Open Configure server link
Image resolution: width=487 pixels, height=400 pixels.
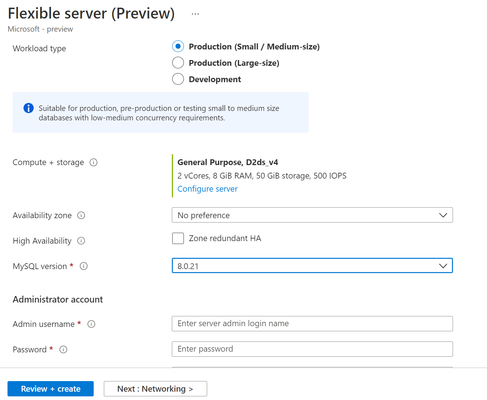coord(207,189)
